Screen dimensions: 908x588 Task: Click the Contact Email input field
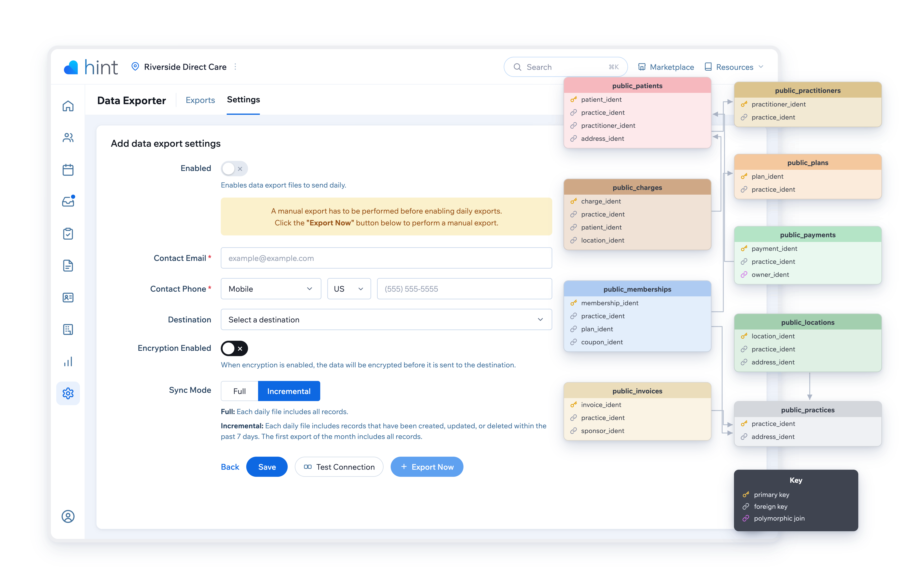pos(386,258)
